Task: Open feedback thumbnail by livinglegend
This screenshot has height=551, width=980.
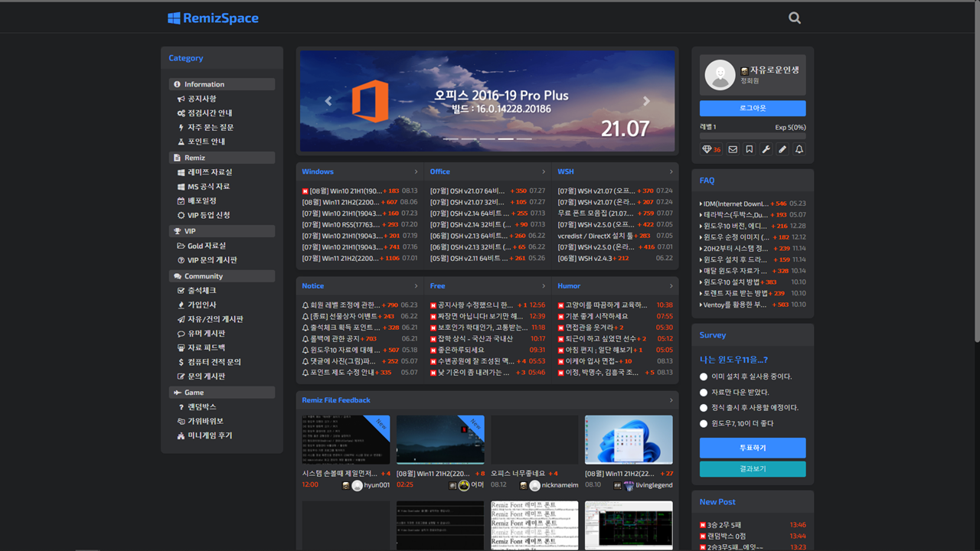Action: pyautogui.click(x=629, y=439)
